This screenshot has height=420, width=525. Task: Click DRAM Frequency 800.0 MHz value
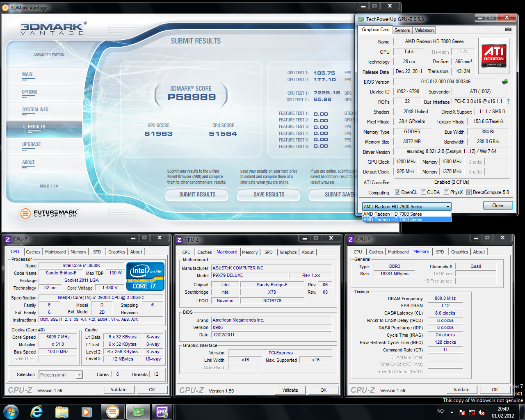pyautogui.click(x=445, y=298)
